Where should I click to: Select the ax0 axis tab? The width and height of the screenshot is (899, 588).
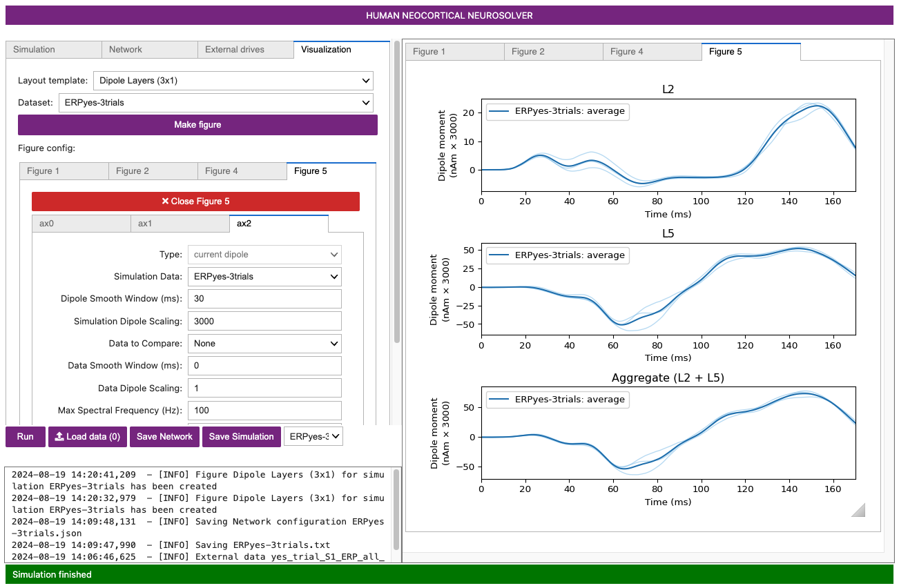pyautogui.click(x=81, y=224)
